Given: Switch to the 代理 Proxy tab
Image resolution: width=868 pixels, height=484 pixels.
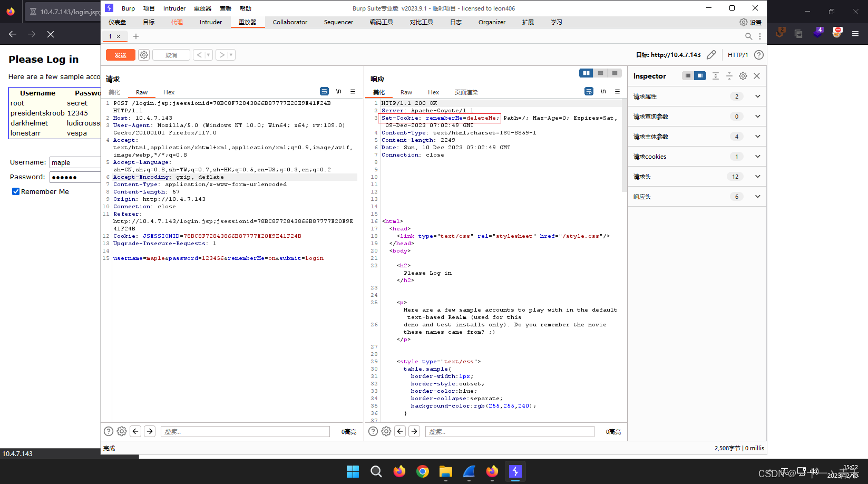Looking at the screenshot, I should (177, 22).
